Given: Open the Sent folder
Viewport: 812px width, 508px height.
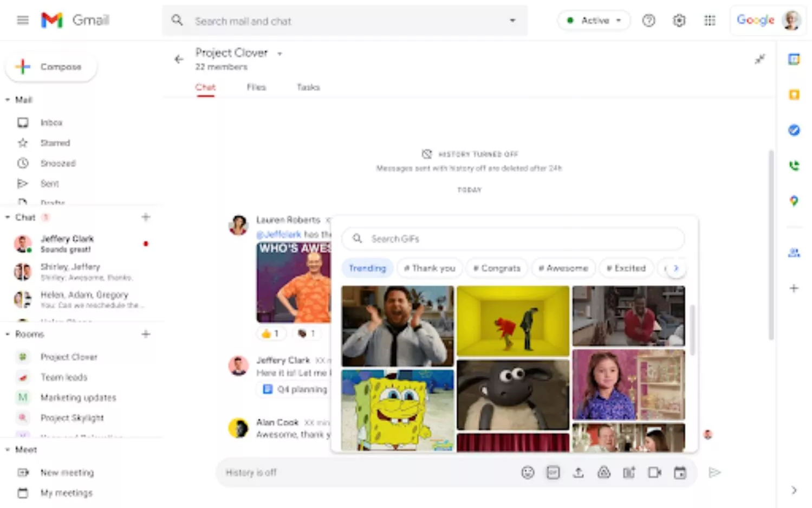Looking at the screenshot, I should click(49, 184).
